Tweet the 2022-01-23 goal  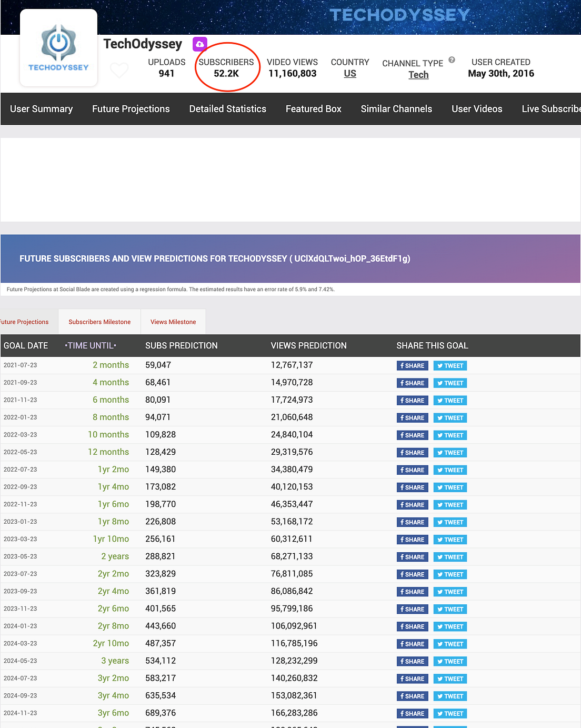pos(450,418)
